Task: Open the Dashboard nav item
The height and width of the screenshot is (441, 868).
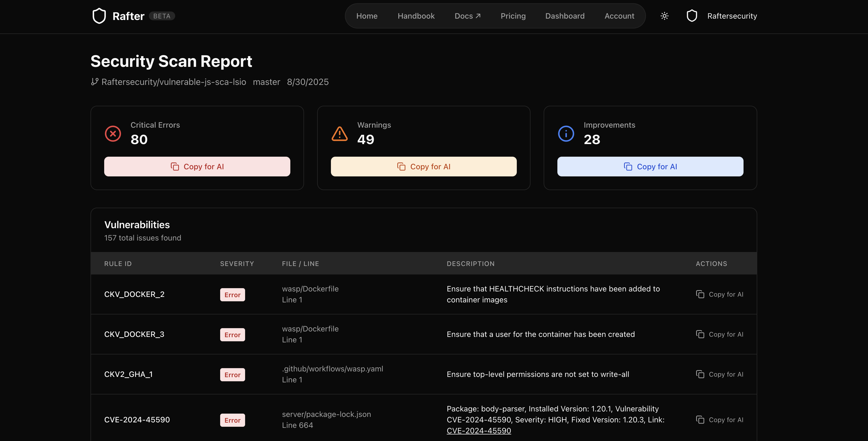Action: tap(565, 16)
